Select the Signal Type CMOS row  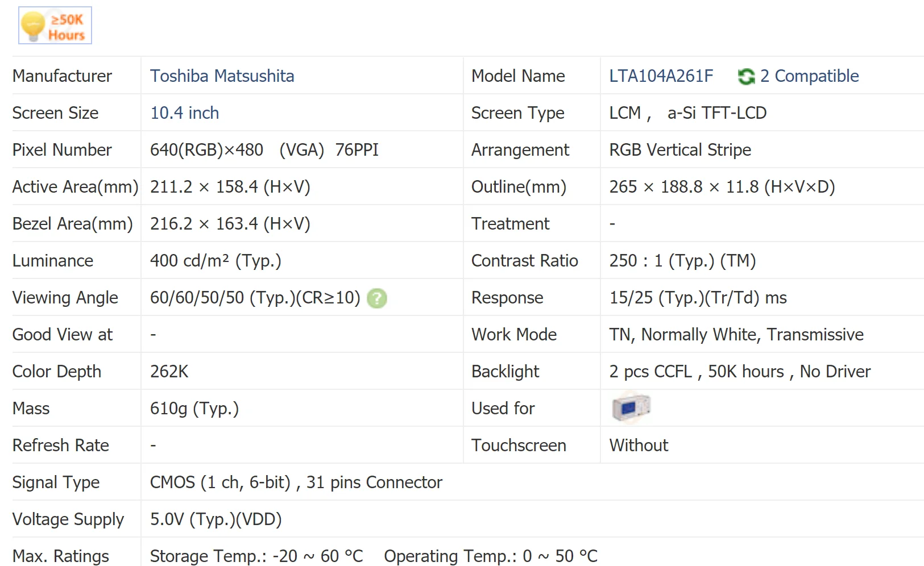point(296,482)
